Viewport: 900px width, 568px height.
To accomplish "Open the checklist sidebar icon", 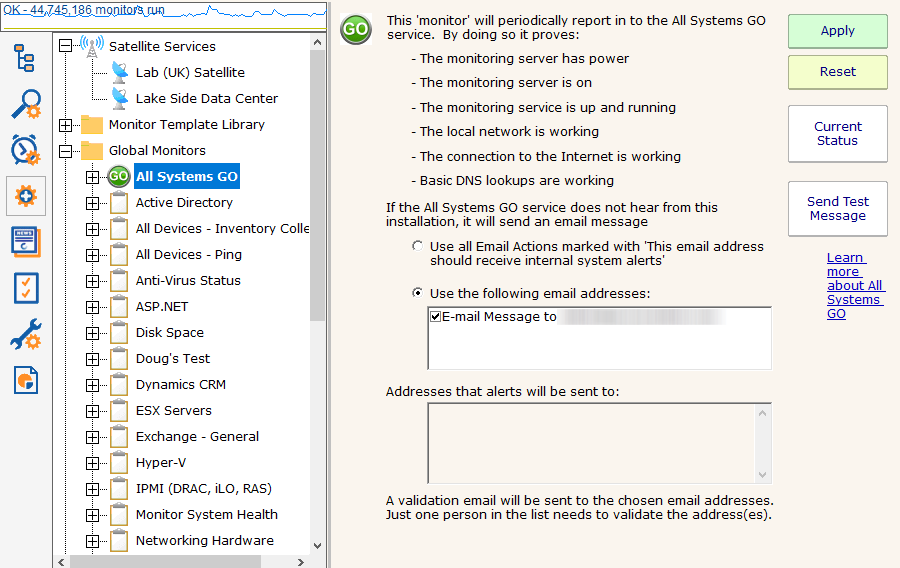I will point(25,288).
